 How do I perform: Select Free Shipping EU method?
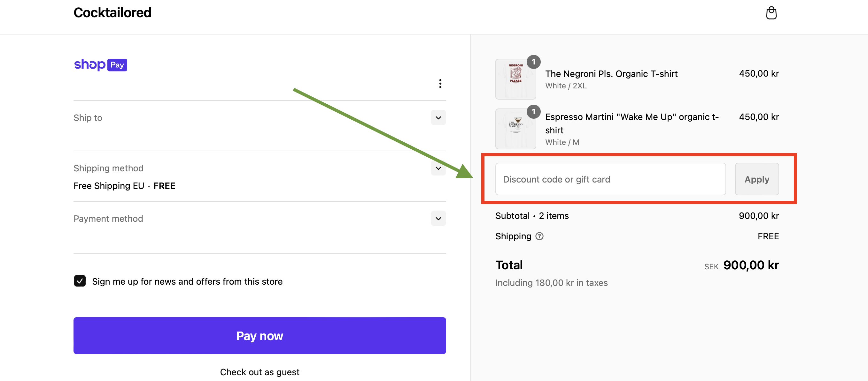125,185
